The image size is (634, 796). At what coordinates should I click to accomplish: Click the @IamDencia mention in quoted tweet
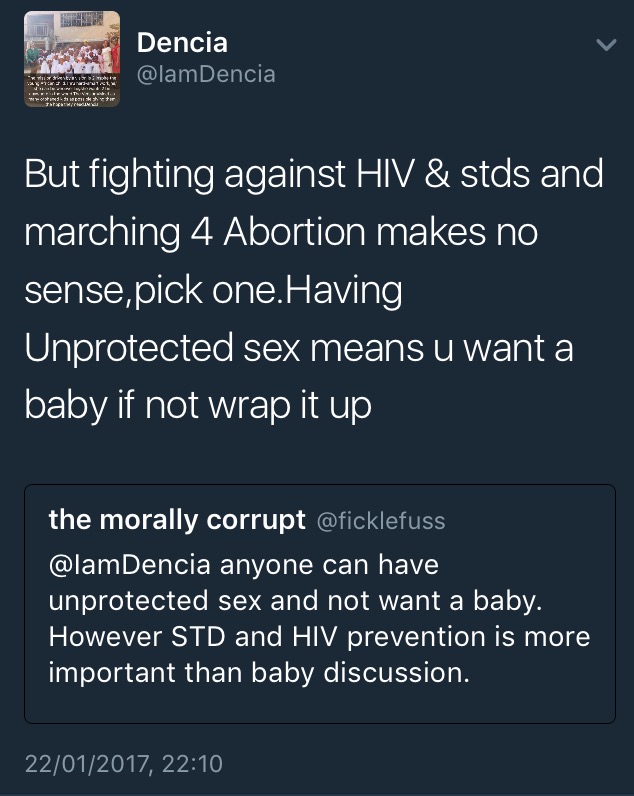129,565
